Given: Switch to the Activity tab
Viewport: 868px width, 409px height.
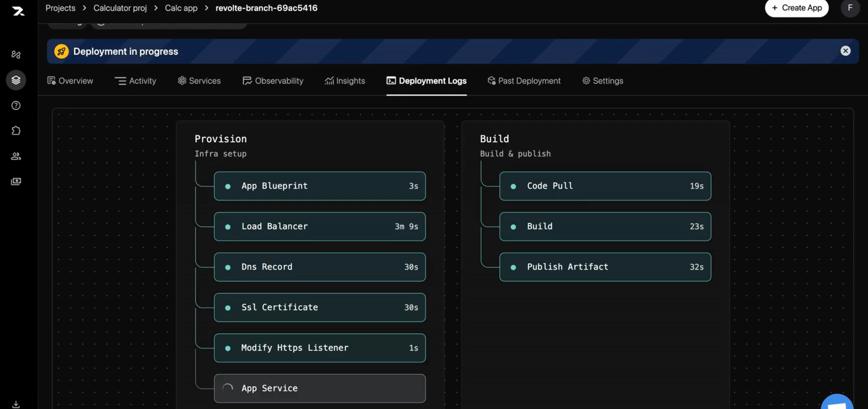Looking at the screenshot, I should 136,81.
